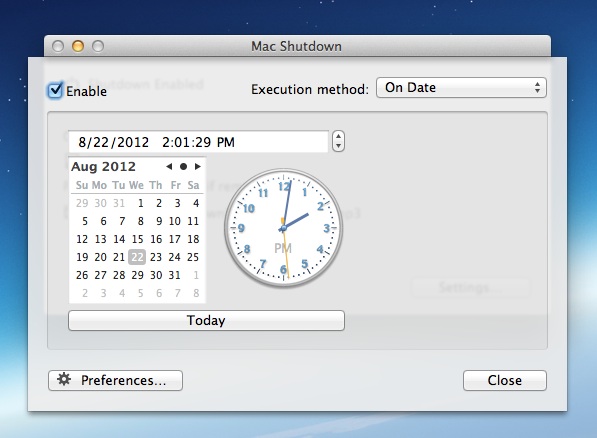
Task: Click the Close button
Action: pyautogui.click(x=504, y=380)
